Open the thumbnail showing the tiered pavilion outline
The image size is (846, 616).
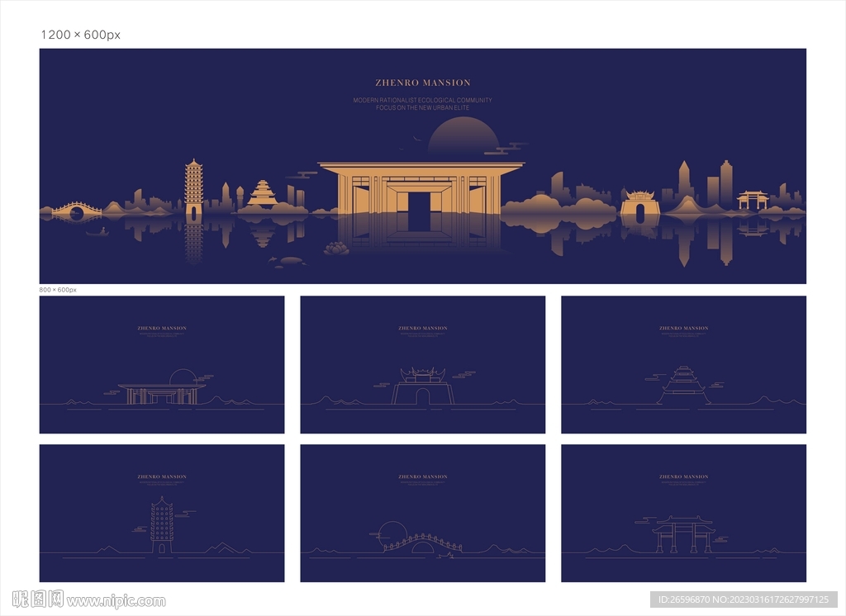[x=683, y=364]
